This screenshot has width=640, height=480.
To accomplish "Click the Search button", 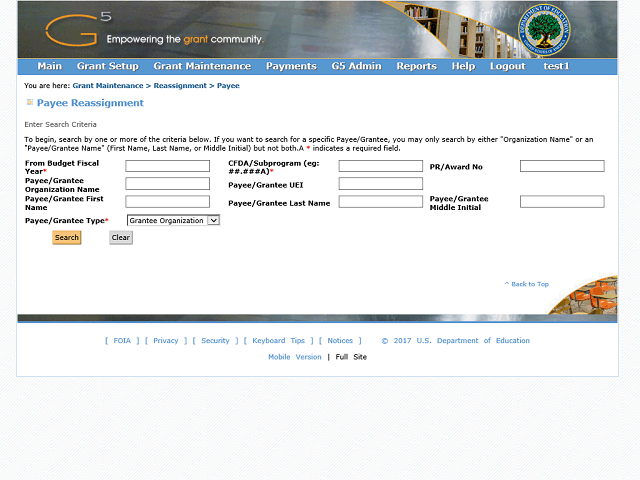I will (67, 238).
